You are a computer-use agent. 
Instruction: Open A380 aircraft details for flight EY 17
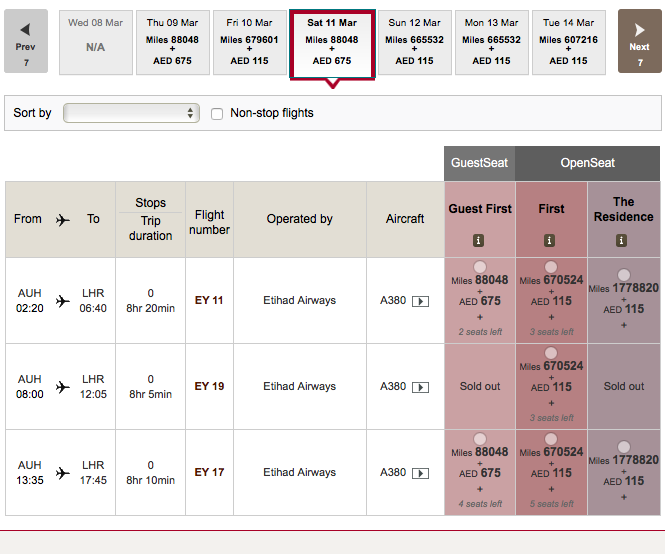420,473
